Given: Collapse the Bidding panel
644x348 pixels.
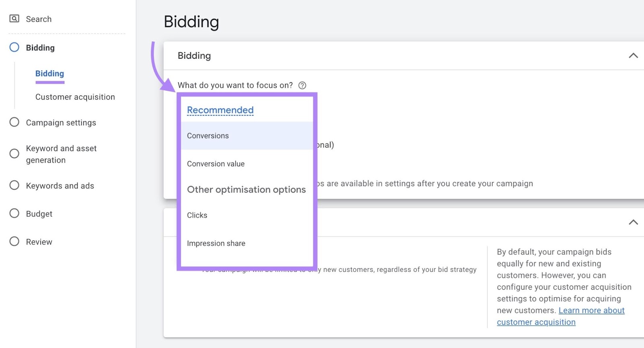Looking at the screenshot, I should coord(633,56).
